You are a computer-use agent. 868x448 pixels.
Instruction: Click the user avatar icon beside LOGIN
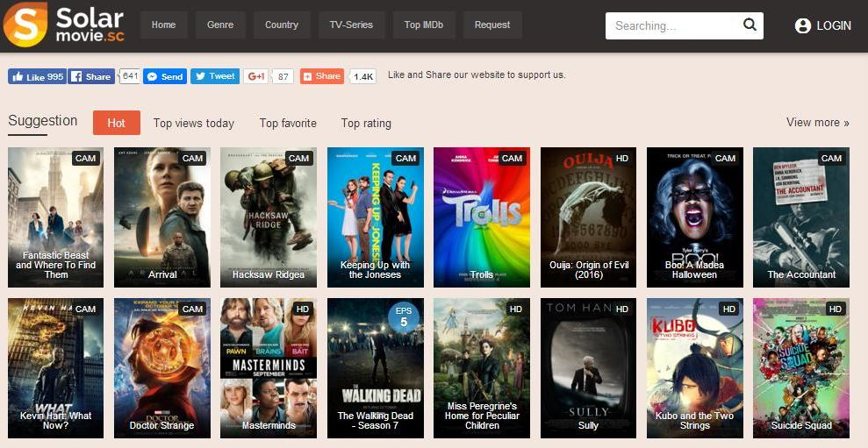803,25
